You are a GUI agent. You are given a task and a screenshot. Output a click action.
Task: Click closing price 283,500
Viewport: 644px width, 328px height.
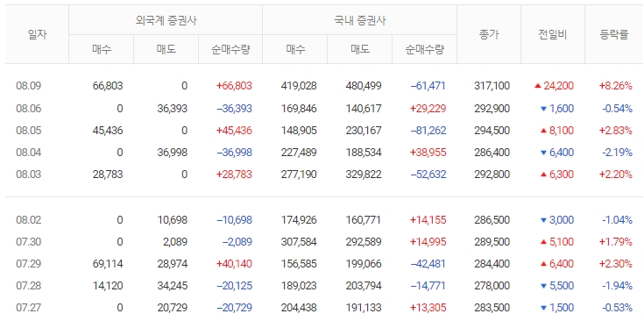tap(492, 308)
